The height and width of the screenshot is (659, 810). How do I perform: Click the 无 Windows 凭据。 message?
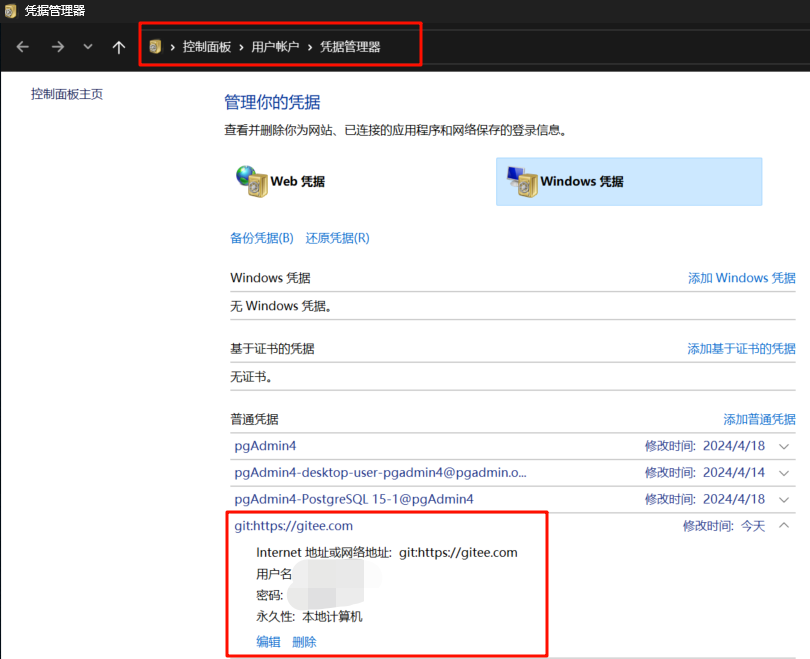click(281, 306)
